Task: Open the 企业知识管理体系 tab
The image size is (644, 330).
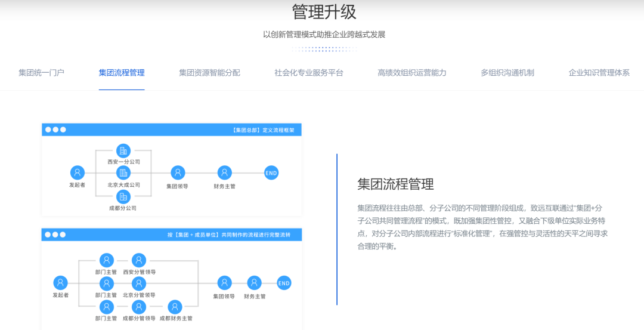Action: [599, 73]
